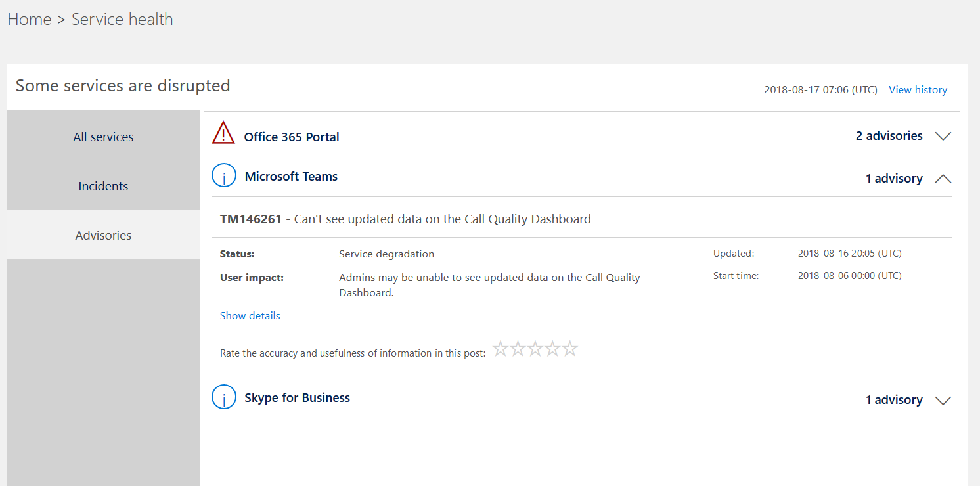This screenshot has width=980, height=486.
Task: Click Service health in the breadcrumb
Action: pyautogui.click(x=122, y=19)
